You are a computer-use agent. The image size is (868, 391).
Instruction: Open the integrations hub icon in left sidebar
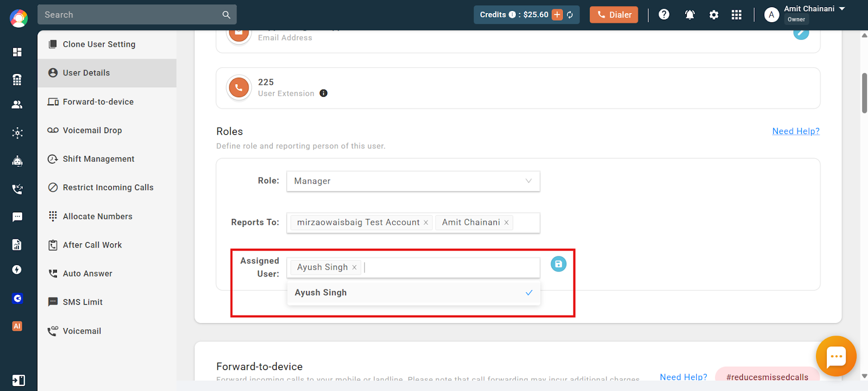(17, 133)
